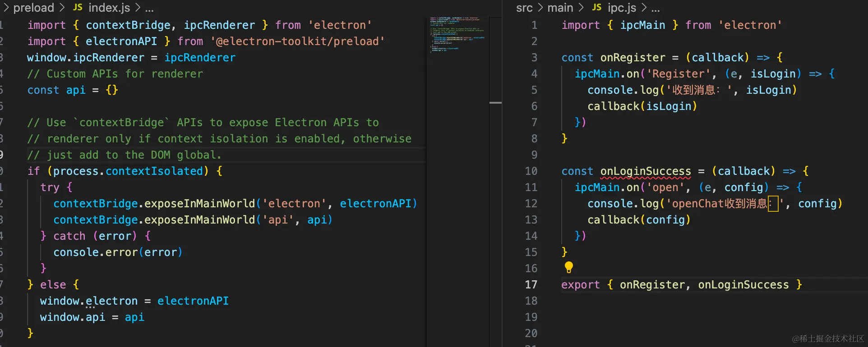Click the else keyword in index.js

[53, 285]
